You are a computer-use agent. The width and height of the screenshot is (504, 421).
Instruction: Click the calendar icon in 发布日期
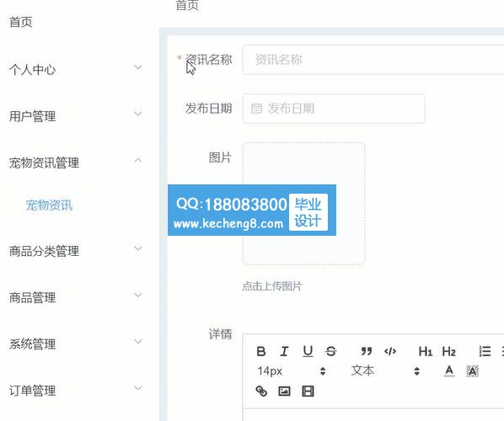(x=256, y=109)
